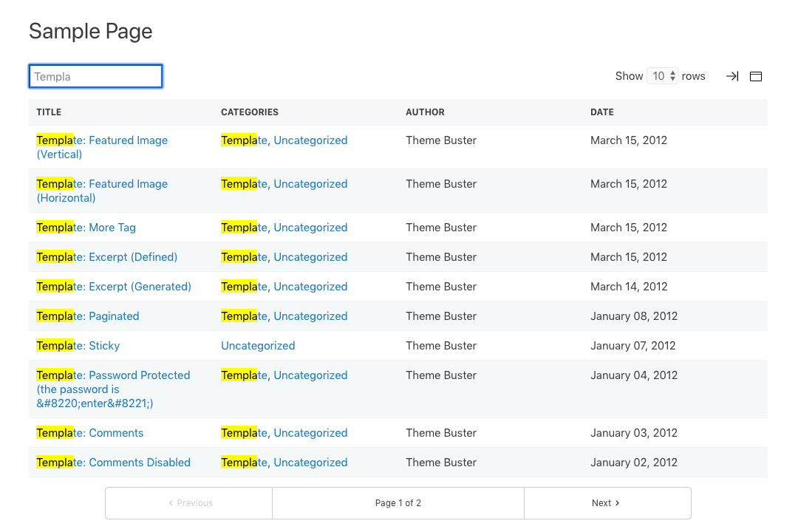Click Theme Buster in the Sticky row
This screenshot has height=532, width=798.
(x=440, y=346)
